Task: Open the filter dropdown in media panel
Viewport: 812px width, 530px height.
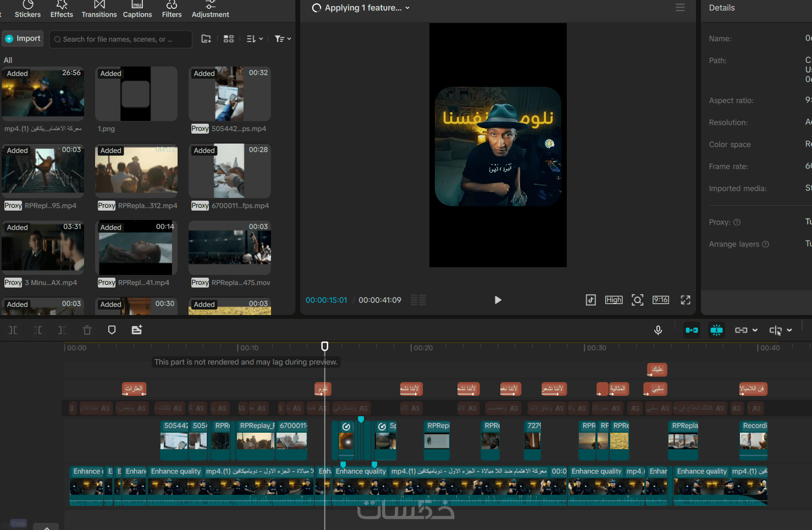Action: pyautogui.click(x=283, y=39)
